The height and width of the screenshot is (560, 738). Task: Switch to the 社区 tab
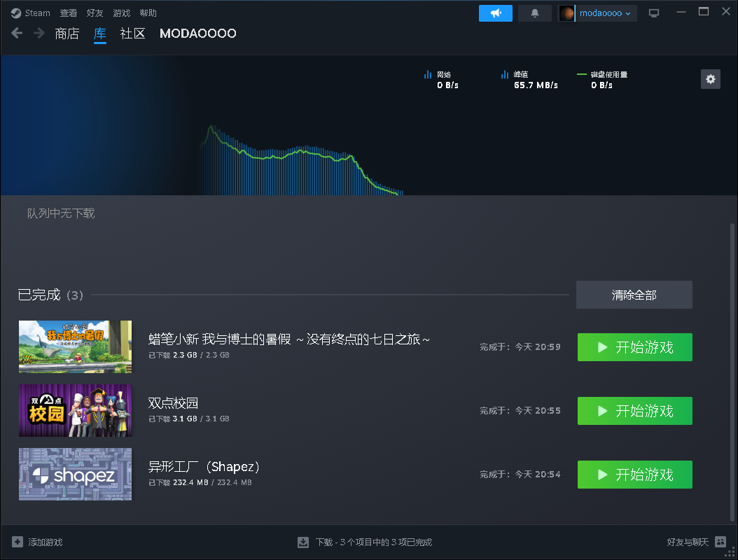pyautogui.click(x=132, y=34)
